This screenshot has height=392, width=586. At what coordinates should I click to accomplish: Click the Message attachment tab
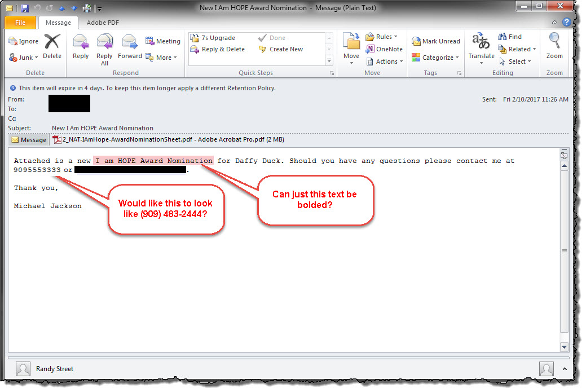pos(29,140)
